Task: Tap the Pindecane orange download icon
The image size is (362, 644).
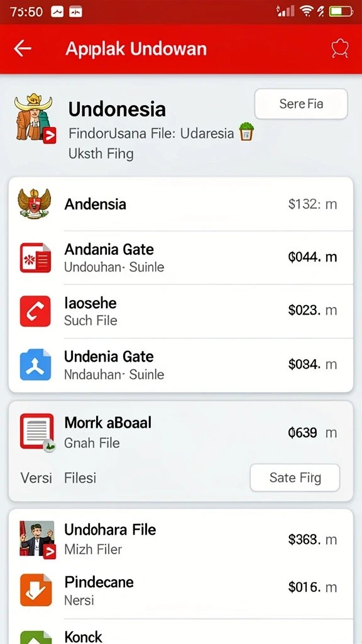Action: coord(36,591)
